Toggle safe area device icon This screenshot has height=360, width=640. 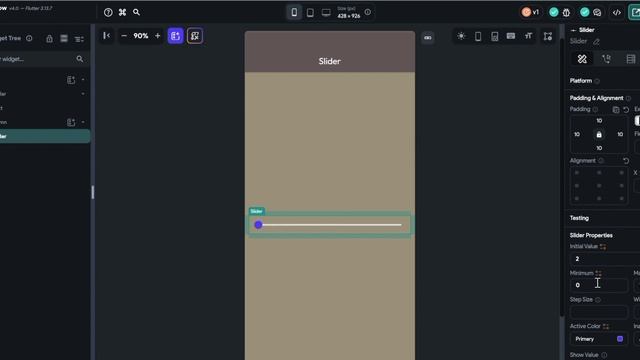[x=495, y=36]
